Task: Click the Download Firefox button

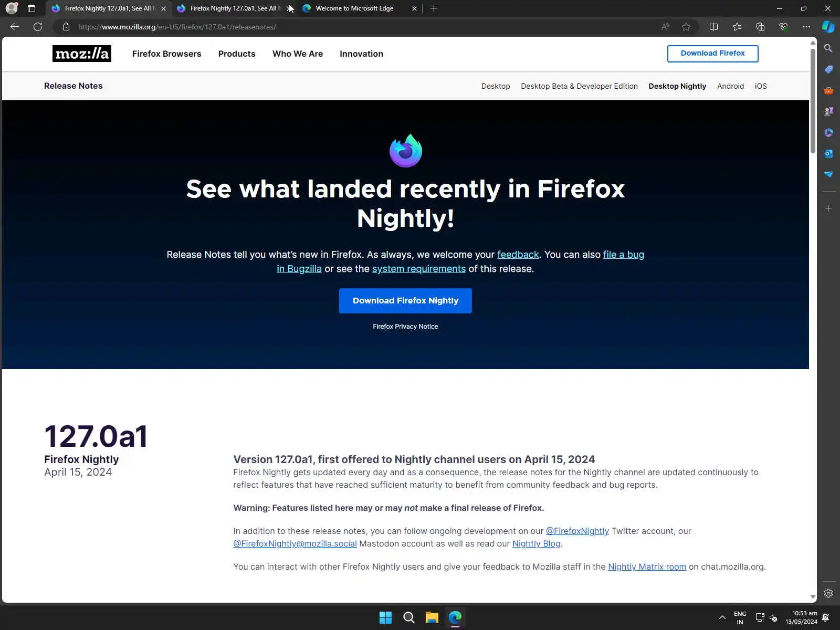Action: 712,54
